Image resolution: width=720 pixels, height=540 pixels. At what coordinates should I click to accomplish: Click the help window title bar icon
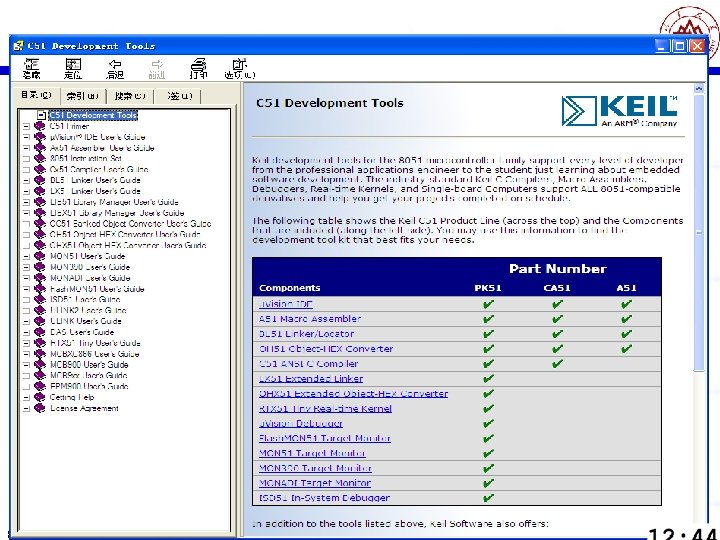tap(18, 46)
